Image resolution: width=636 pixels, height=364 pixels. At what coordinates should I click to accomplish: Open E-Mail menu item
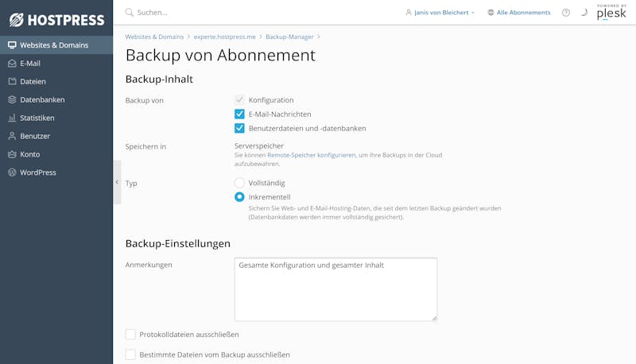[56, 64]
